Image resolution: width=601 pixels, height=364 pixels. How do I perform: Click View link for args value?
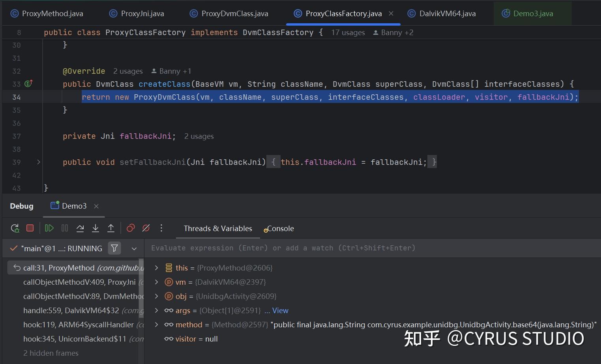point(280,310)
